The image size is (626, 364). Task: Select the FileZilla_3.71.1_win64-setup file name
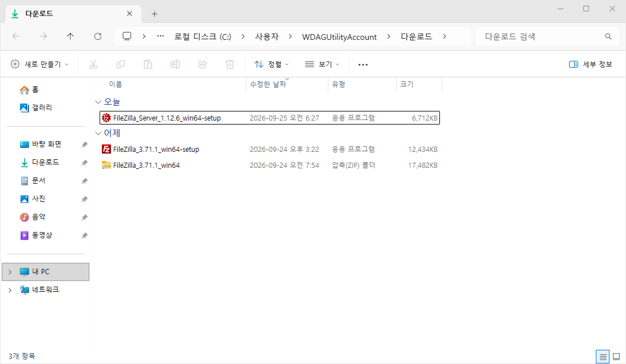156,149
